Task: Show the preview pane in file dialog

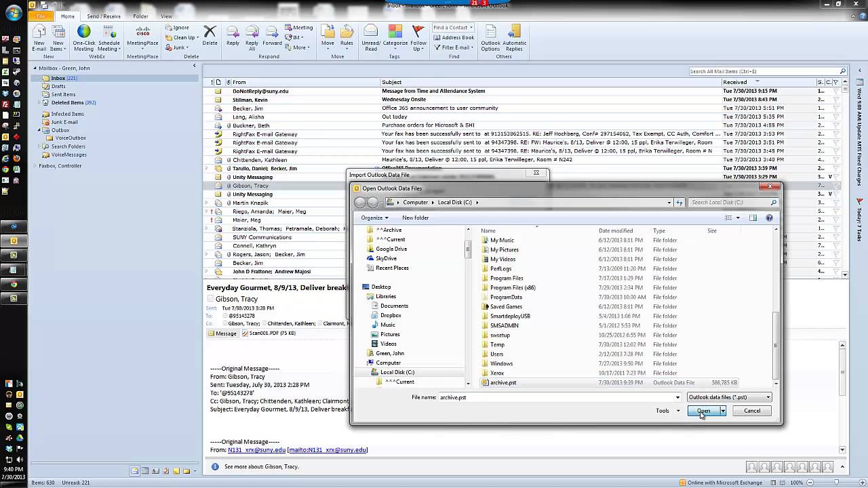Action: 753,218
